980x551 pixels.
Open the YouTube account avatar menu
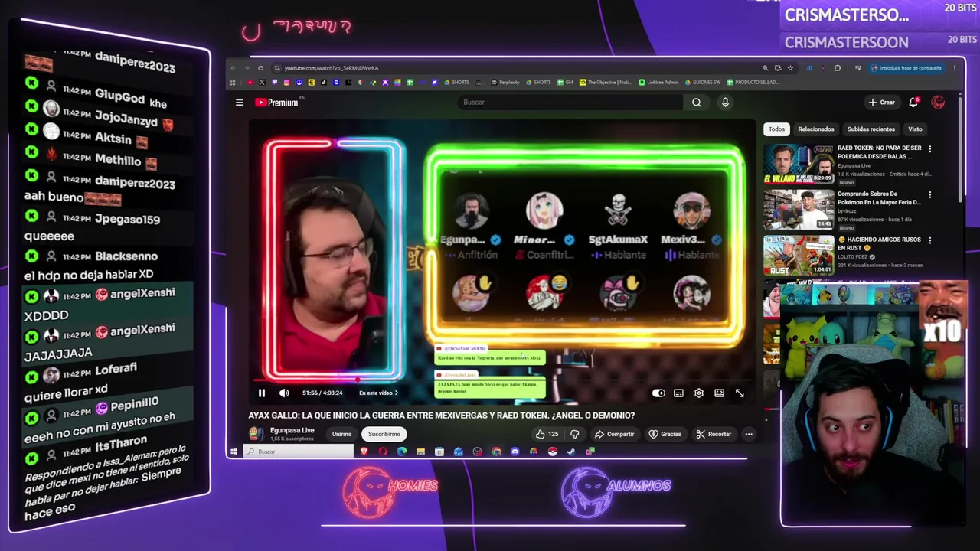[x=938, y=103]
